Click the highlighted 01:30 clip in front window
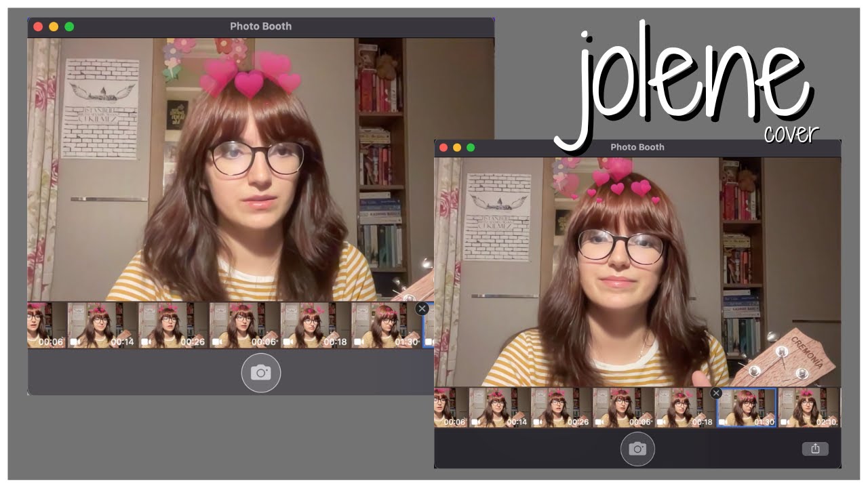 (747, 408)
